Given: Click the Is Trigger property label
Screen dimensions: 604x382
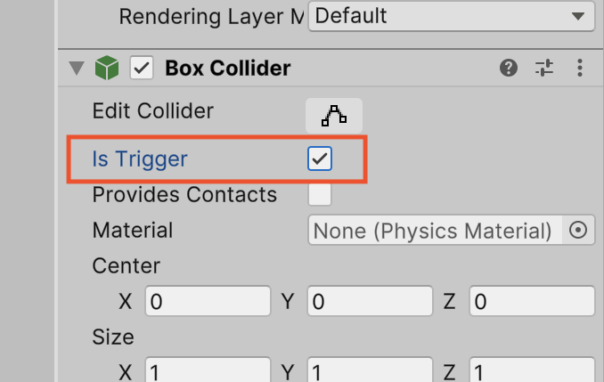Looking at the screenshot, I should click(140, 159).
